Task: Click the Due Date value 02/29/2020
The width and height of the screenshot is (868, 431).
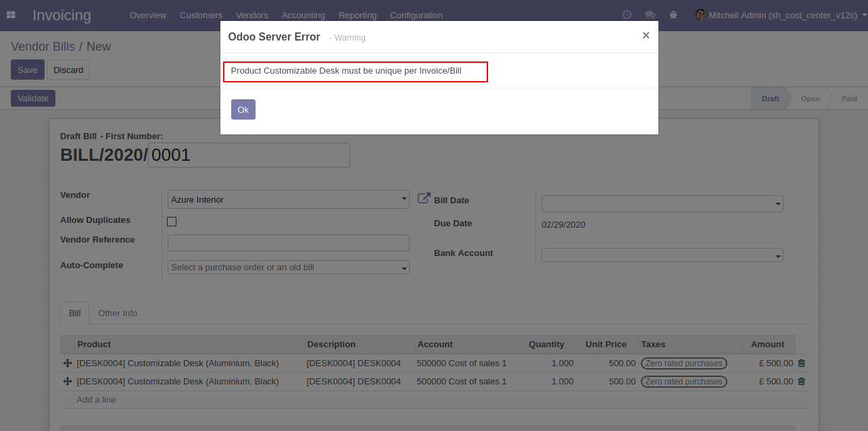Action: click(563, 224)
